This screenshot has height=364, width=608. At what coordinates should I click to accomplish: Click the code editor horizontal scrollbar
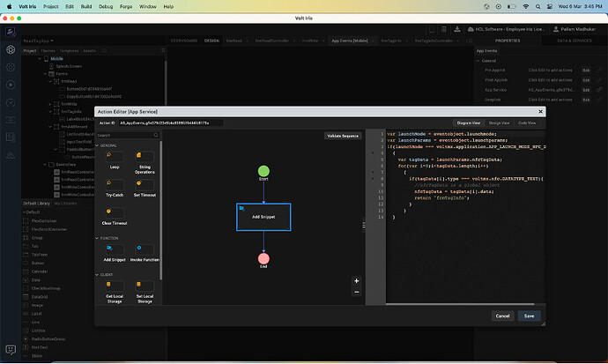(x=460, y=304)
